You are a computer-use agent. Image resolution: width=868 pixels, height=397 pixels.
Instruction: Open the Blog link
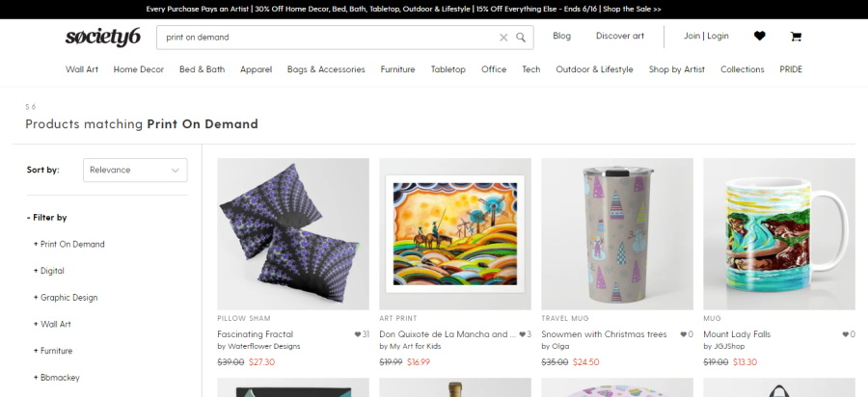[561, 36]
